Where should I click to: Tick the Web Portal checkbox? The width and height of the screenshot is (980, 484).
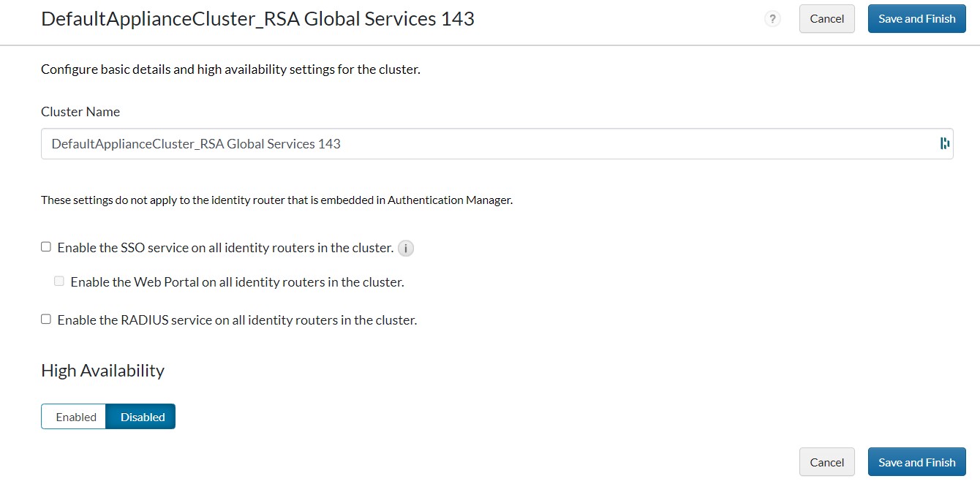59,281
